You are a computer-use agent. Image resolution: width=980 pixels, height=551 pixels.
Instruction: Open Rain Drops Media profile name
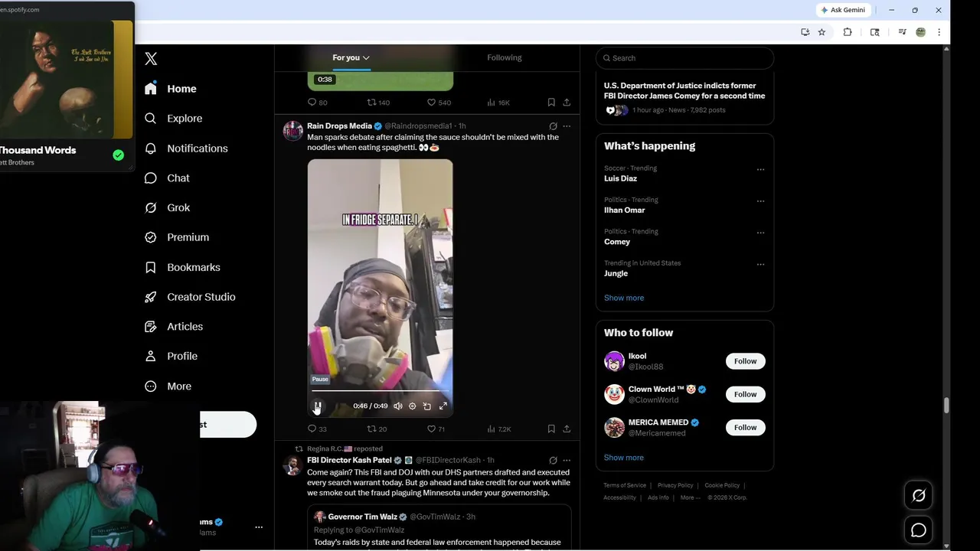339,126
